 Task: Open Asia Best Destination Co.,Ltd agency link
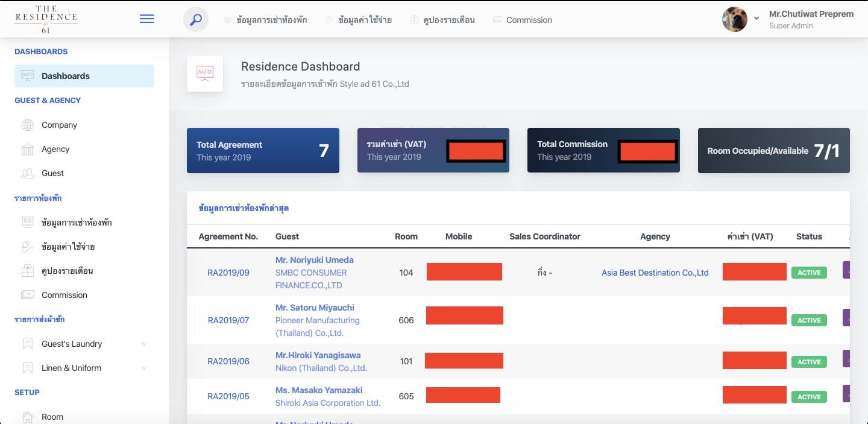pos(655,273)
